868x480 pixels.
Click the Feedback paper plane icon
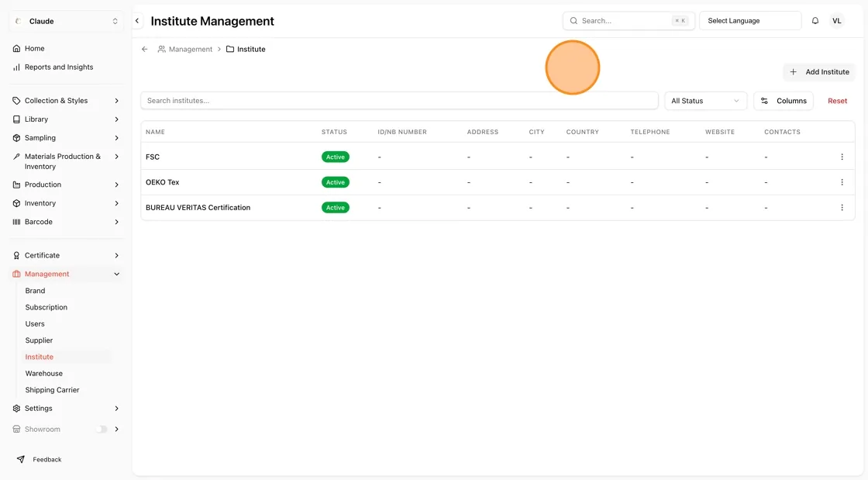(20, 460)
